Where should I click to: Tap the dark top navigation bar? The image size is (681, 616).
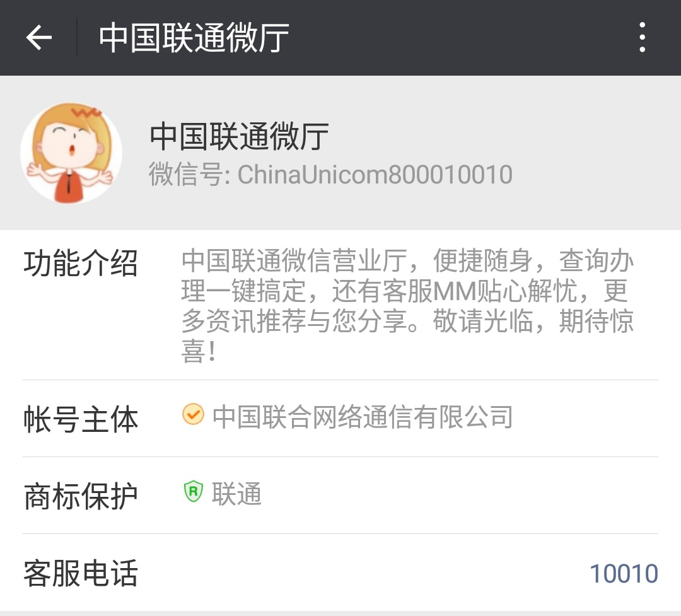340,38
